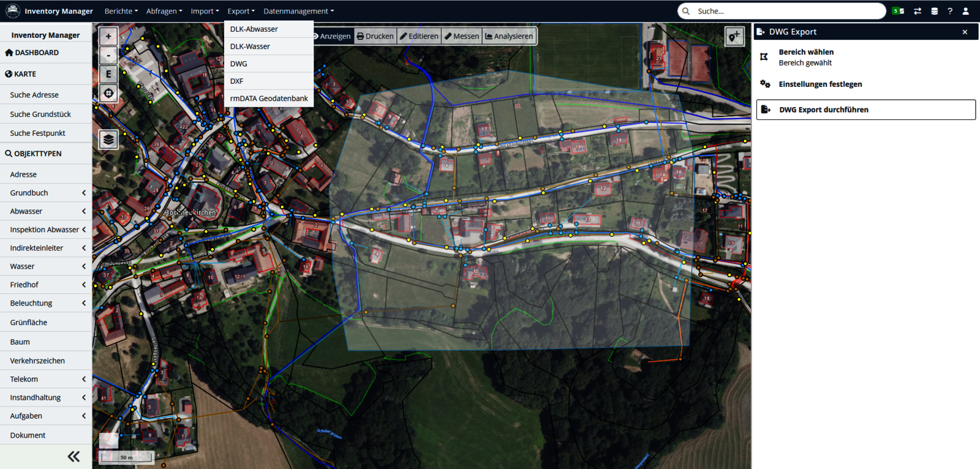Click the map zoom out minus button

pos(108,55)
